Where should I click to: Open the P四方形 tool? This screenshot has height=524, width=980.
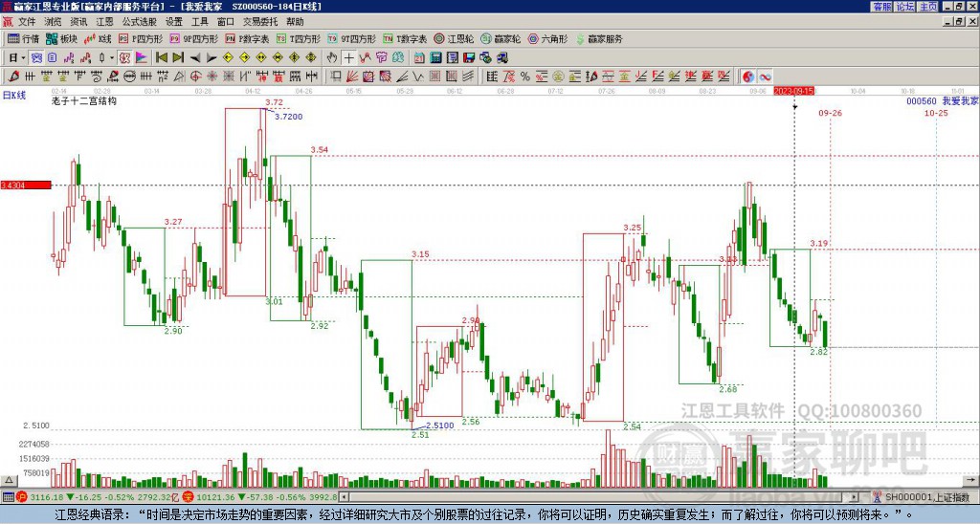pos(141,38)
